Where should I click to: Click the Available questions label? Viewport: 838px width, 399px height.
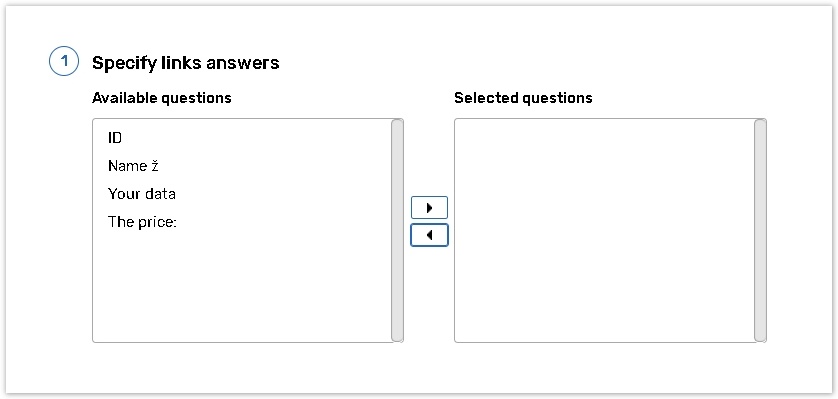coord(161,98)
